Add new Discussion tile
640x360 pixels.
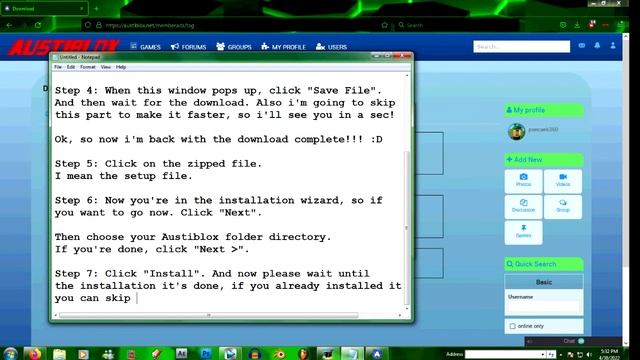pos(523,207)
